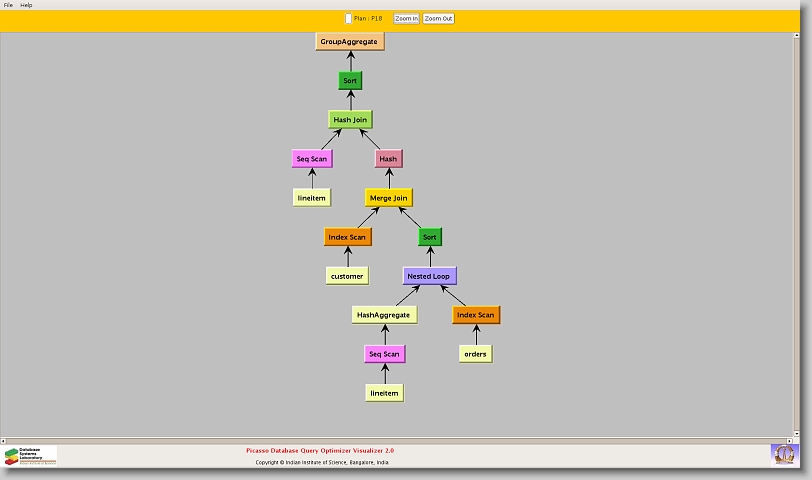The width and height of the screenshot is (812, 480).
Task: Click the yellow Merge Join node
Action: [388, 198]
